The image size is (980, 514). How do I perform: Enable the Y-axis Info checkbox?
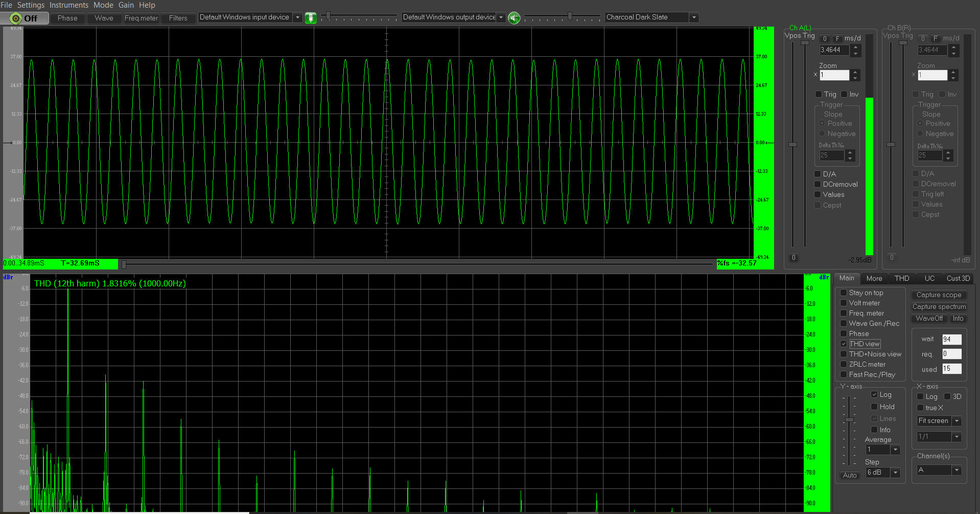pyautogui.click(x=874, y=430)
